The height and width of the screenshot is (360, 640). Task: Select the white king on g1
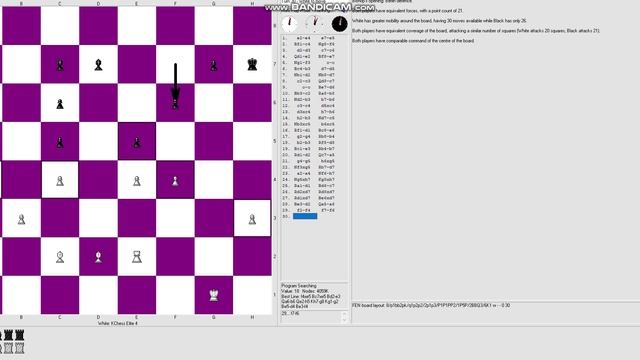(x=213, y=295)
